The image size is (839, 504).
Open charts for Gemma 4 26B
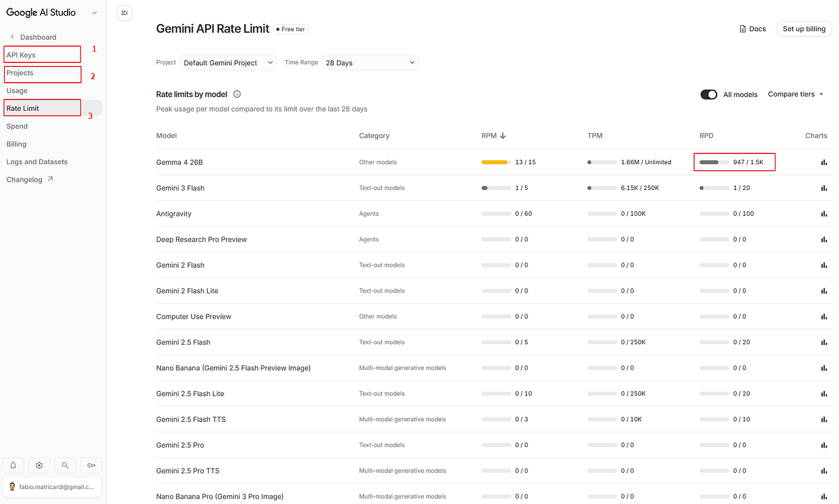pos(824,162)
